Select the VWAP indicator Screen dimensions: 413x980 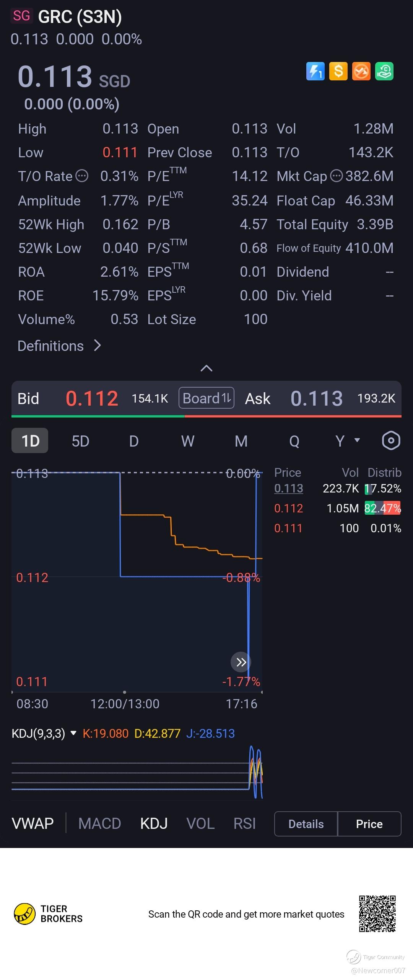(x=33, y=823)
